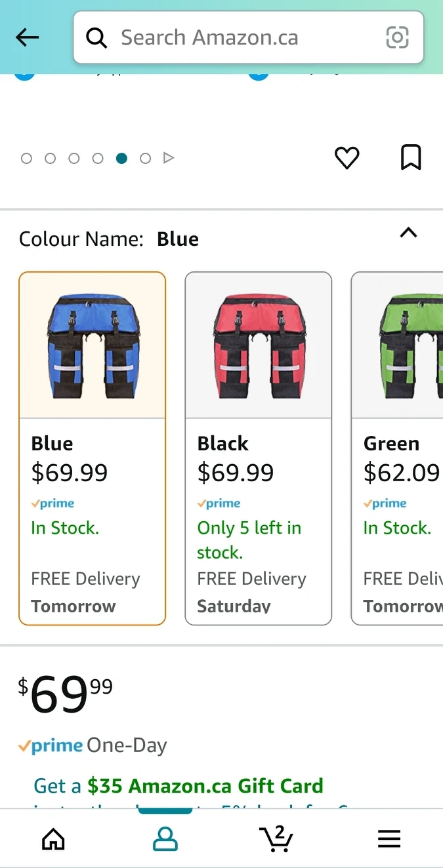Viewport: 443px width, 868px height.
Task: Tap the heart wishlist icon
Action: [347, 158]
